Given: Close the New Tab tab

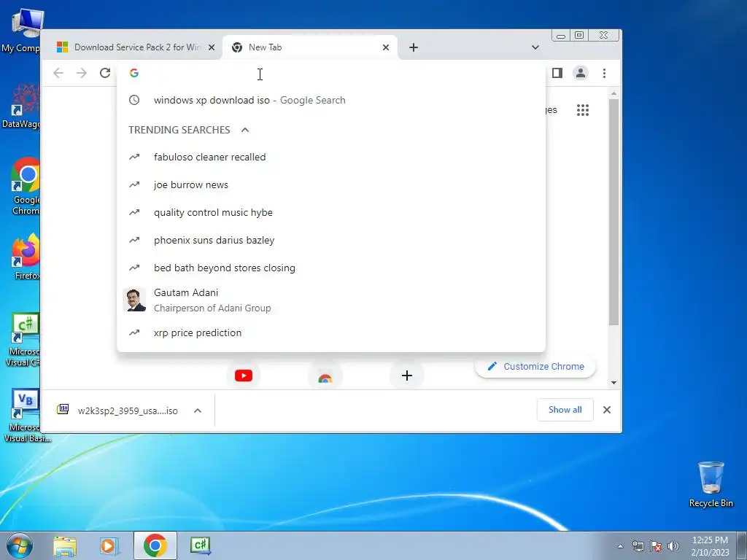Looking at the screenshot, I should click(x=386, y=47).
